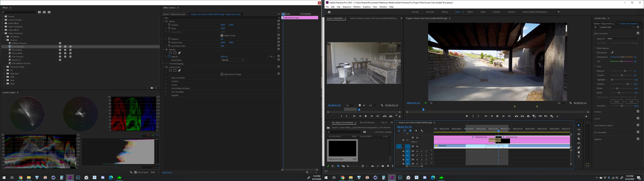This screenshot has width=644, height=181.
Task: Expand the Immersive Video effects folder
Action: click(5, 67)
